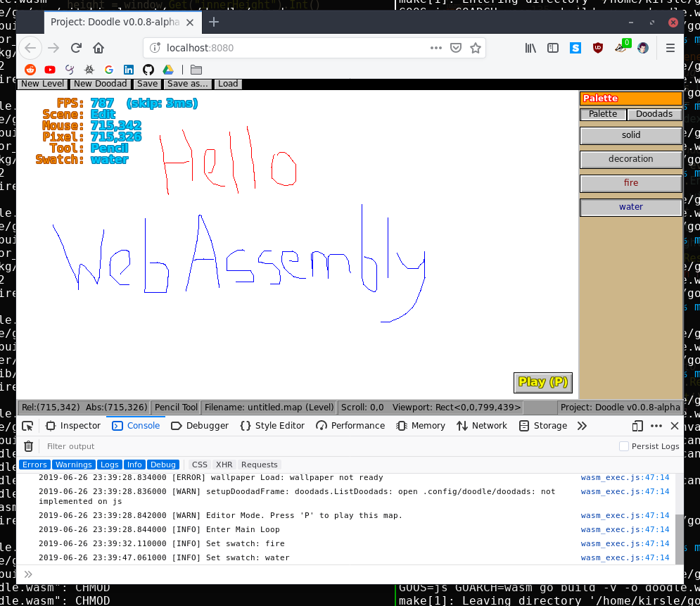Expand console multi-line input chevron

pyautogui.click(x=28, y=574)
